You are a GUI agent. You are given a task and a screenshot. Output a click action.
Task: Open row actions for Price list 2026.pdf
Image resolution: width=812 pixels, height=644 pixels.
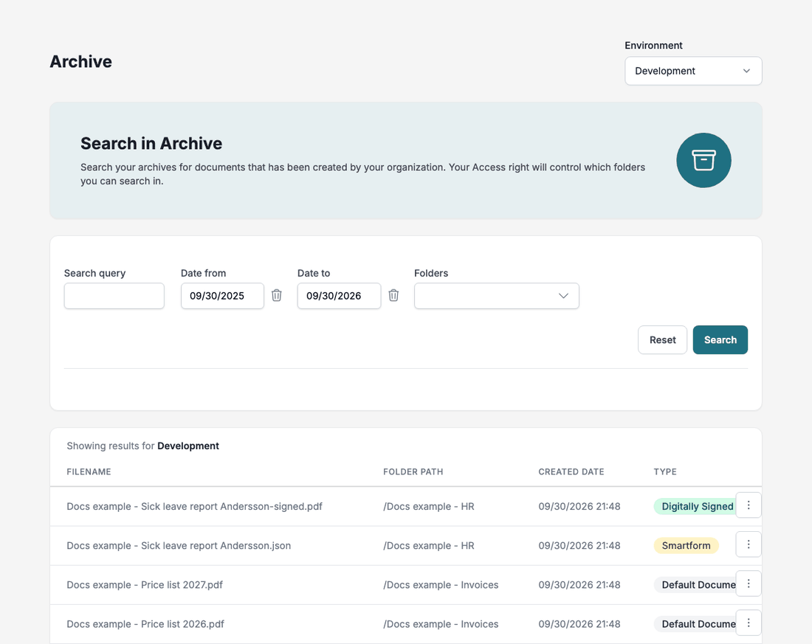click(749, 623)
